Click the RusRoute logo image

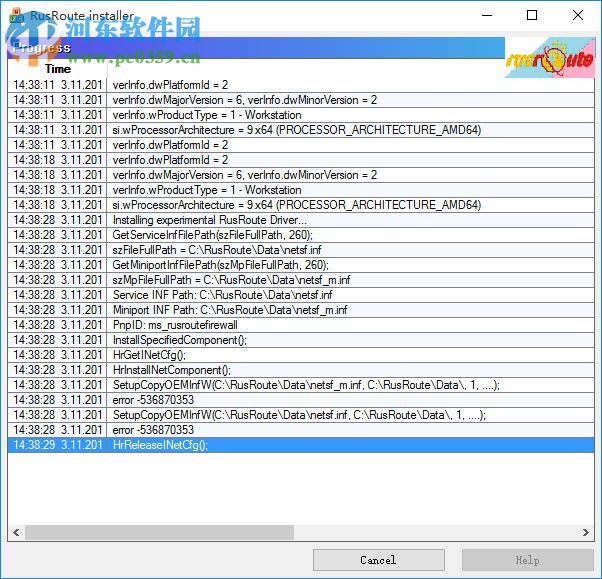(550, 58)
